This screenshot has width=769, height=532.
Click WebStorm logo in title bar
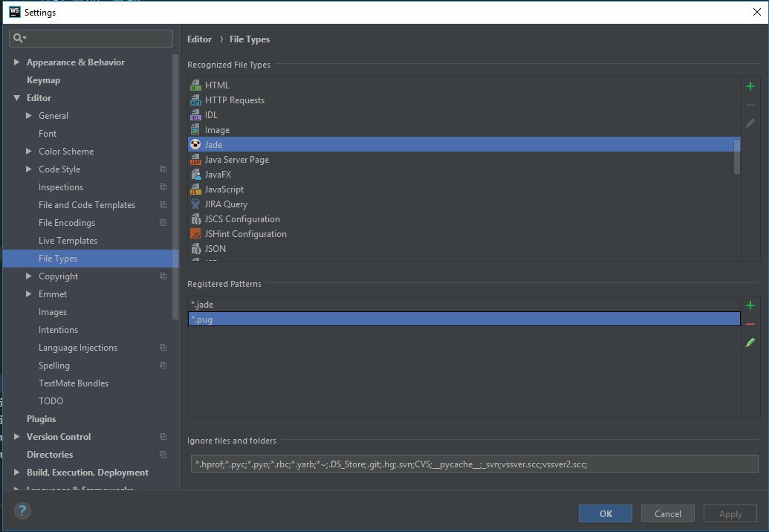point(15,12)
